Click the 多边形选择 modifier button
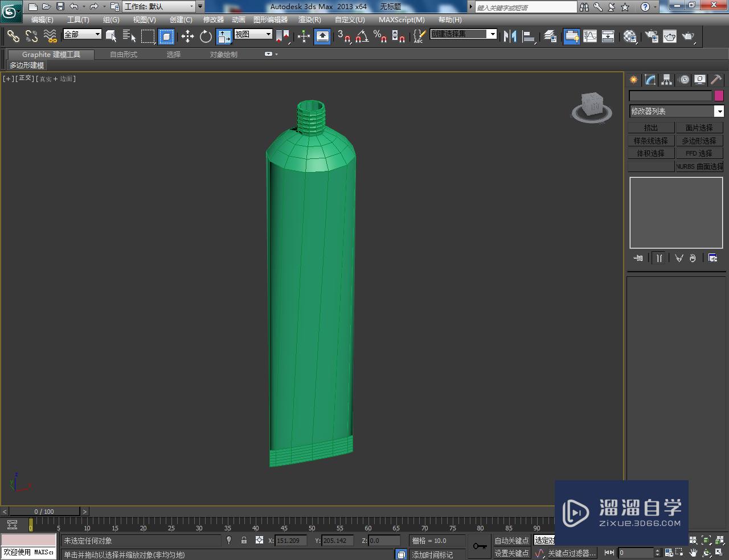Viewport: 729px width, 560px height. (x=699, y=141)
